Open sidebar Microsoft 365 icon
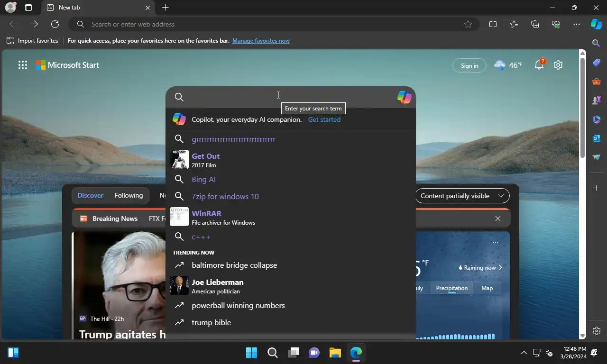607x364 pixels. coord(597,119)
